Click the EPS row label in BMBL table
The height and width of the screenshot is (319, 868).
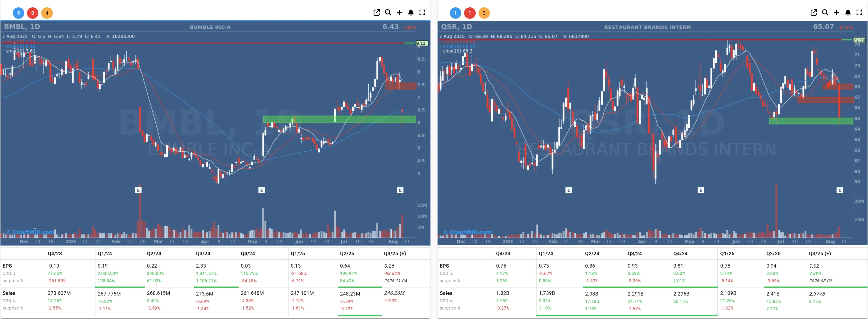[x=7, y=266]
